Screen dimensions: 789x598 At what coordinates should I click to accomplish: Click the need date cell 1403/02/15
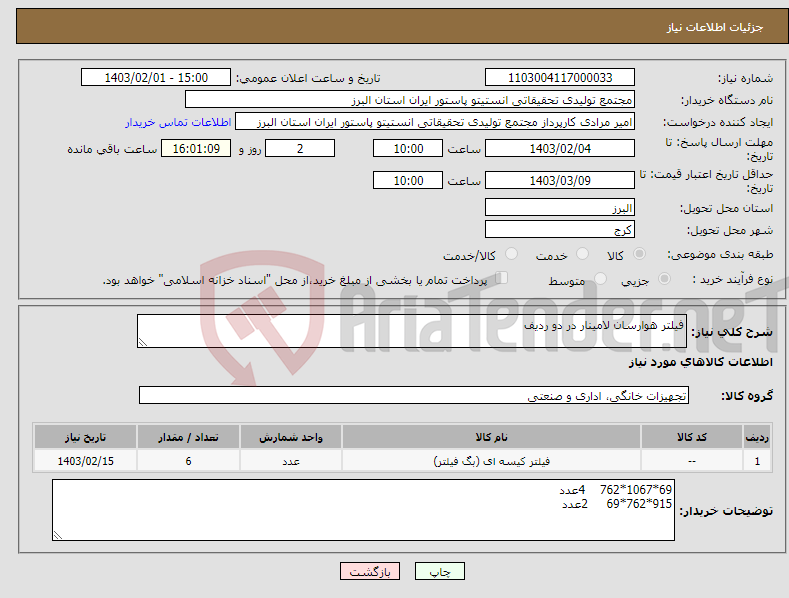(86, 461)
